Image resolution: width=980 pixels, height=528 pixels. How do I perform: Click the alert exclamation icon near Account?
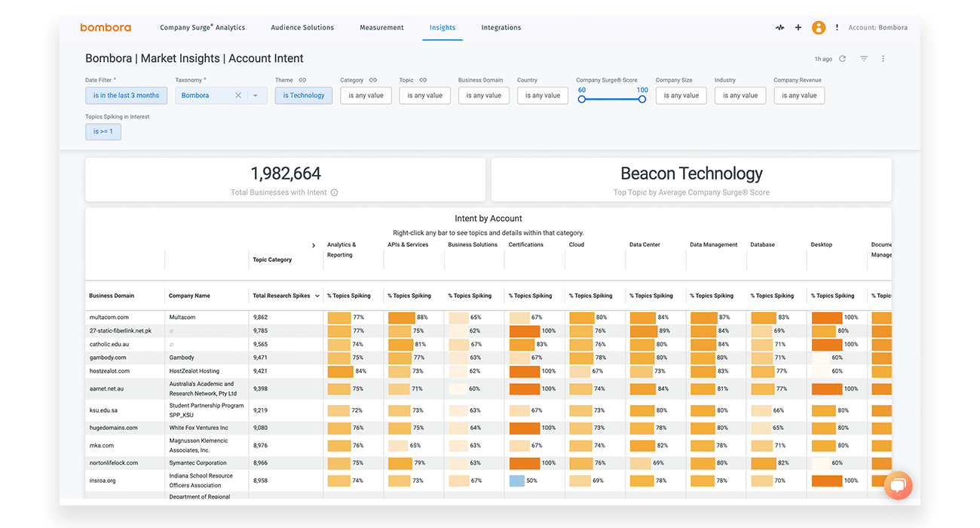837,27
